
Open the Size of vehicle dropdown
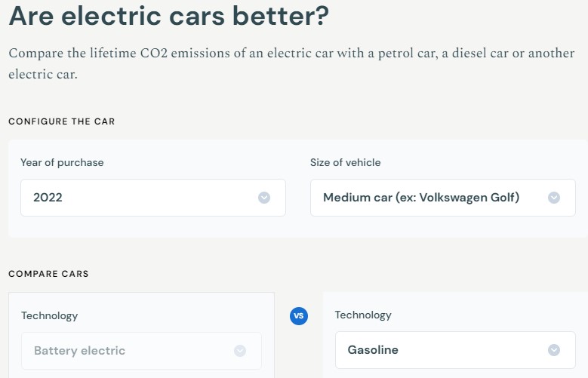click(x=443, y=198)
